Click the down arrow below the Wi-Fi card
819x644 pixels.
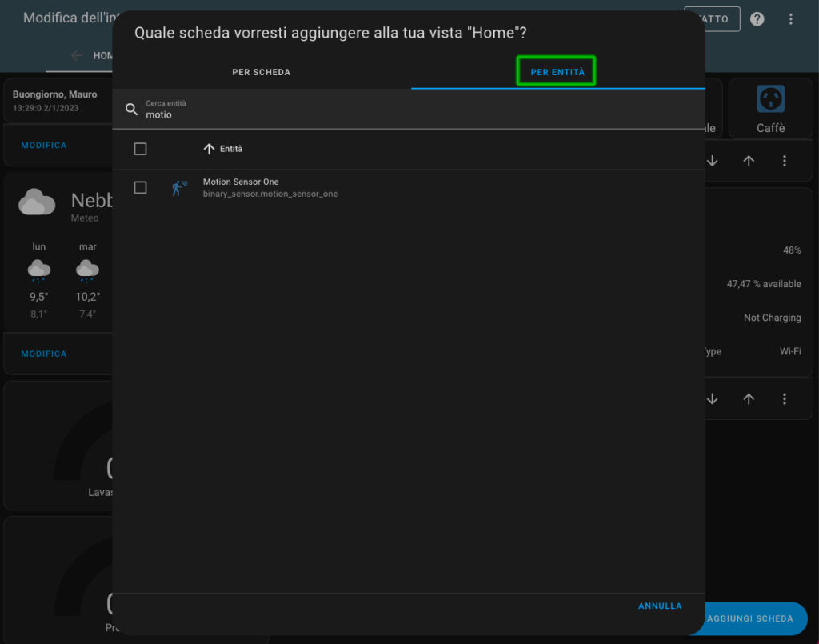[x=712, y=398]
